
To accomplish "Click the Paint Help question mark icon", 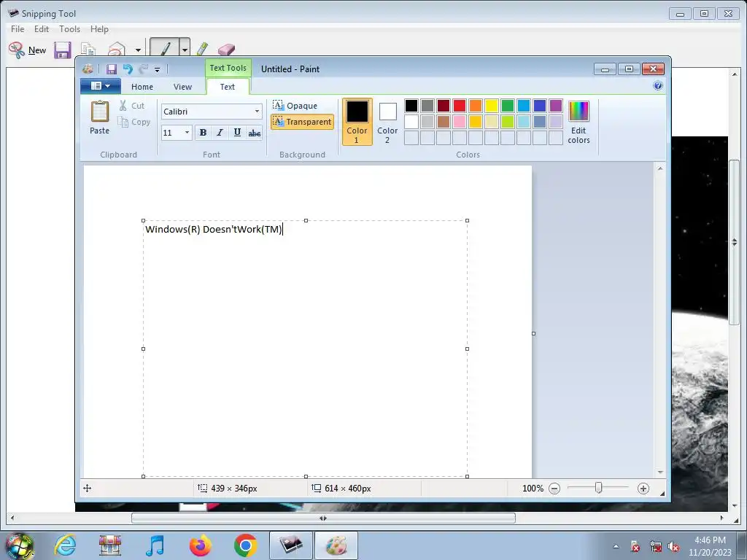I will [658, 86].
